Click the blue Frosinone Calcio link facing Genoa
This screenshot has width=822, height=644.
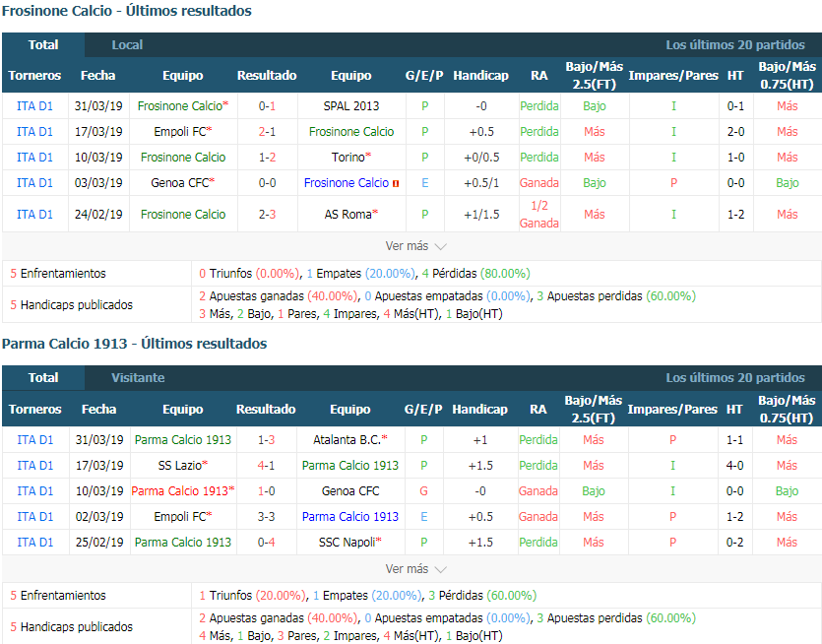coord(347,183)
